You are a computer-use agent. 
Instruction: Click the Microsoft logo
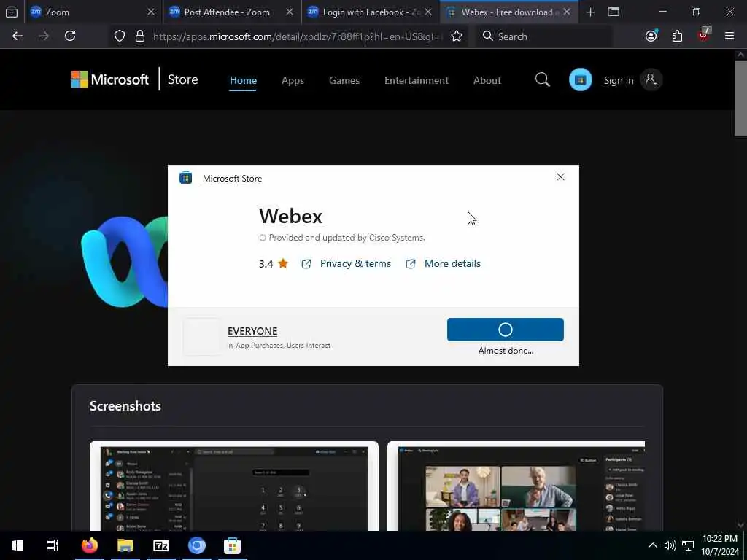point(110,79)
